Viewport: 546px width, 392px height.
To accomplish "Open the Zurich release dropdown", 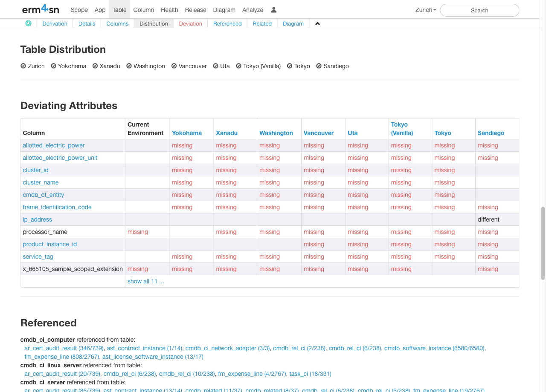I will click(x=425, y=10).
